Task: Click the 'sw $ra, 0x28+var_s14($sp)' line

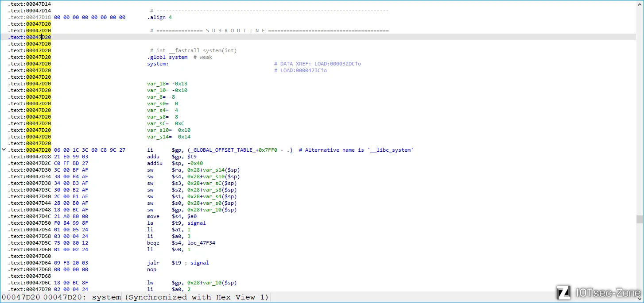Action: pos(194,170)
